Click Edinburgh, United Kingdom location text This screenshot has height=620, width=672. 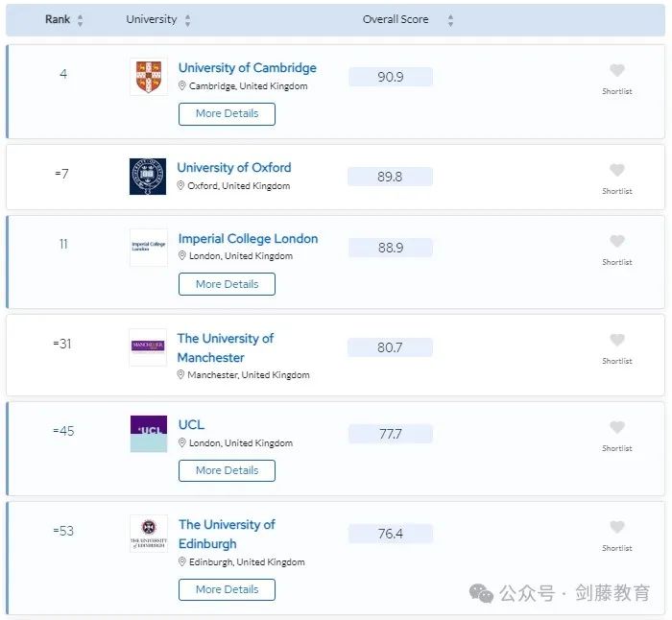click(247, 561)
